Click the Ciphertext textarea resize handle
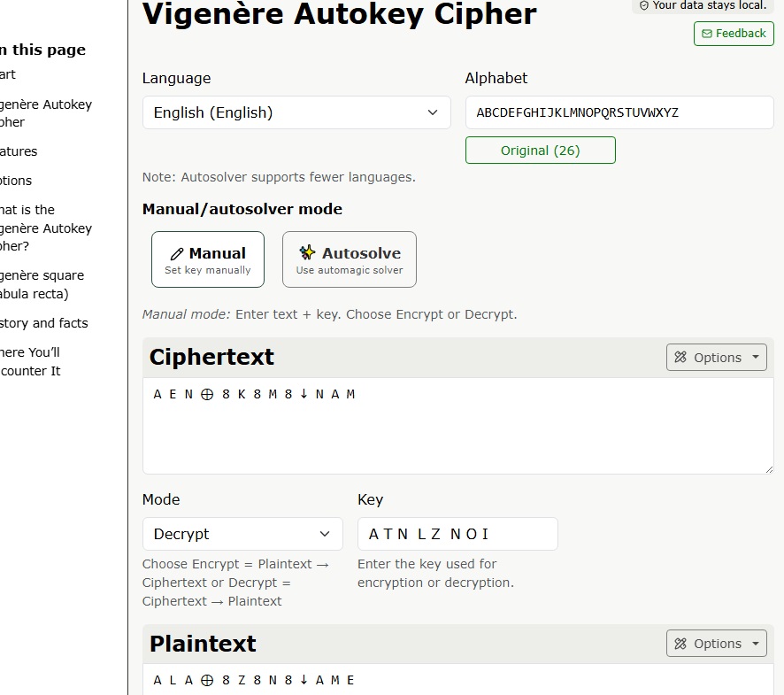Image resolution: width=784 pixels, height=695 pixels. click(x=769, y=469)
